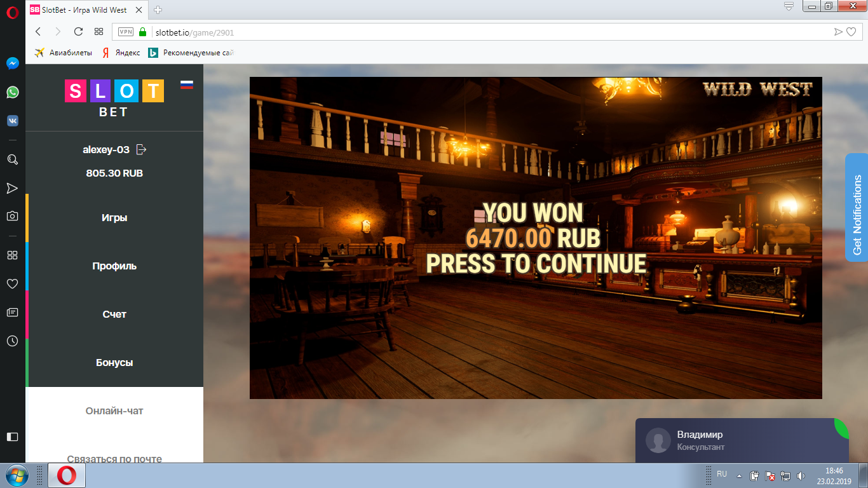Toggle the sidebar panel at bottom left
This screenshot has width=868, height=488.
12,437
